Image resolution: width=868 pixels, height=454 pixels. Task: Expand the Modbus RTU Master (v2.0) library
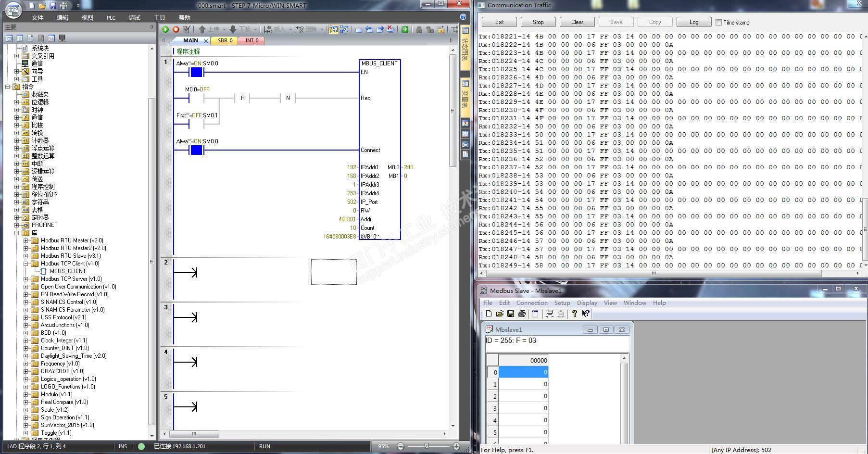point(26,240)
